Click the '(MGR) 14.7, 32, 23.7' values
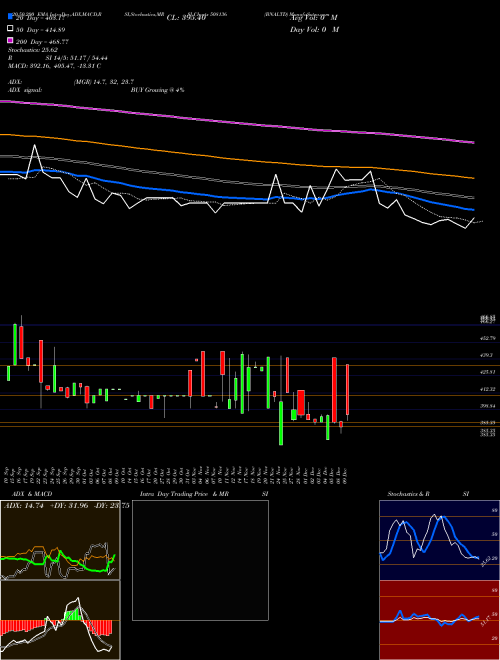This screenshot has height=660, width=500. point(104,82)
